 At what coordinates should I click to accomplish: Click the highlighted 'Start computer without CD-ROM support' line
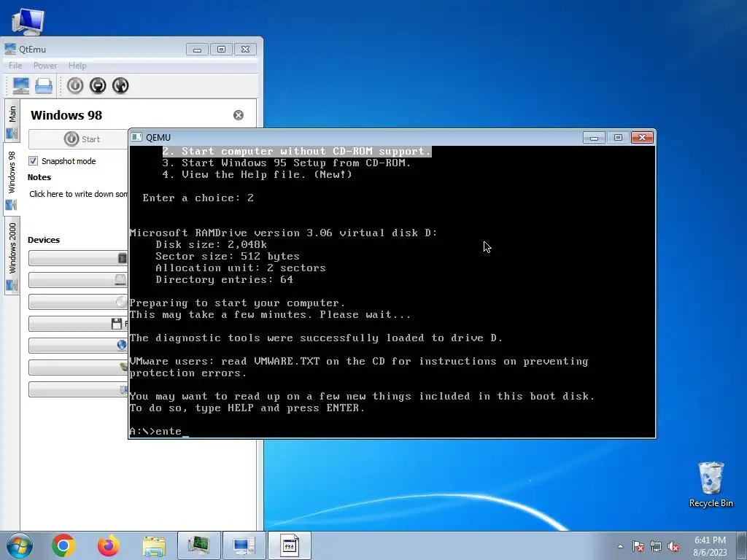click(x=297, y=151)
